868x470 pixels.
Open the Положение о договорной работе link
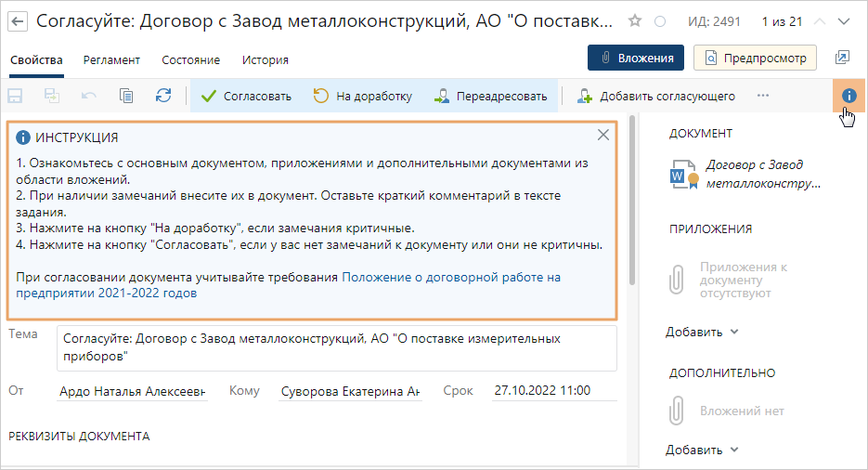click(x=451, y=277)
